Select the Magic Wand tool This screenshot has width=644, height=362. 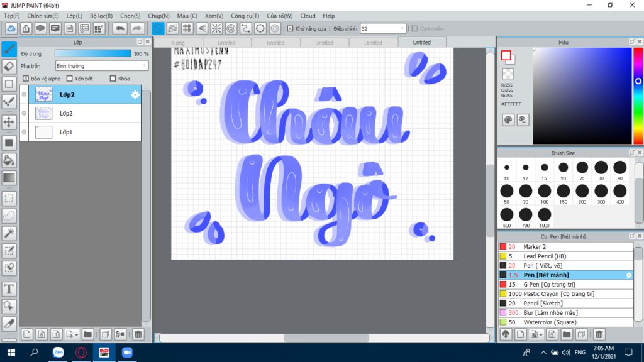[9, 233]
